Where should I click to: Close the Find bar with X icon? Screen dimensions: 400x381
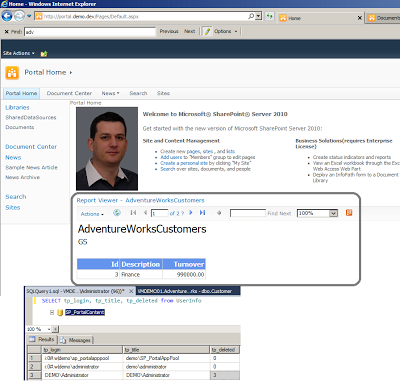pyautogui.click(x=6, y=32)
